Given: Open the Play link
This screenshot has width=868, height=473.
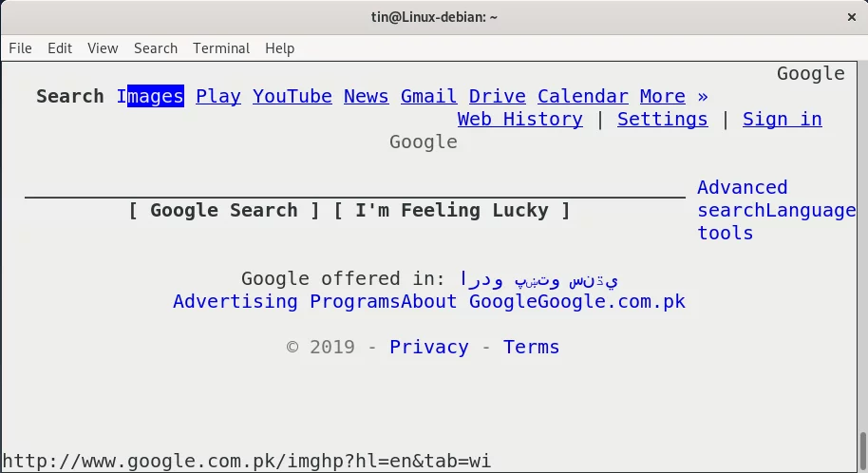Looking at the screenshot, I should click(x=218, y=96).
